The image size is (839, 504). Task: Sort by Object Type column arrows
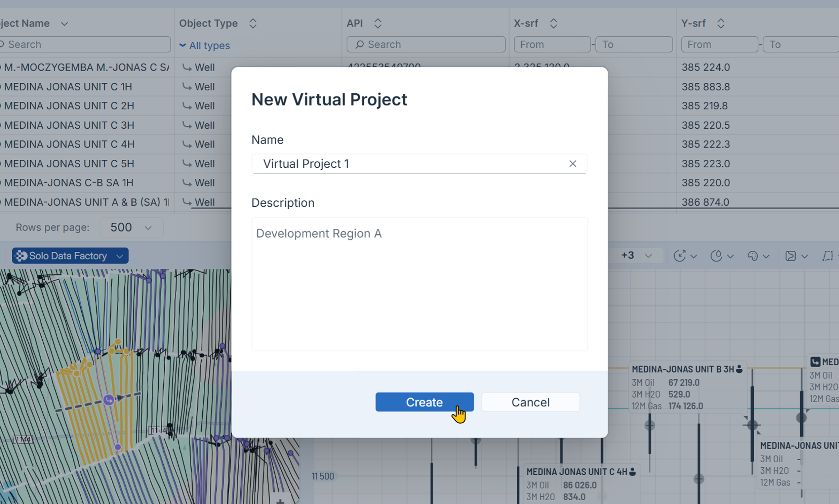click(253, 24)
